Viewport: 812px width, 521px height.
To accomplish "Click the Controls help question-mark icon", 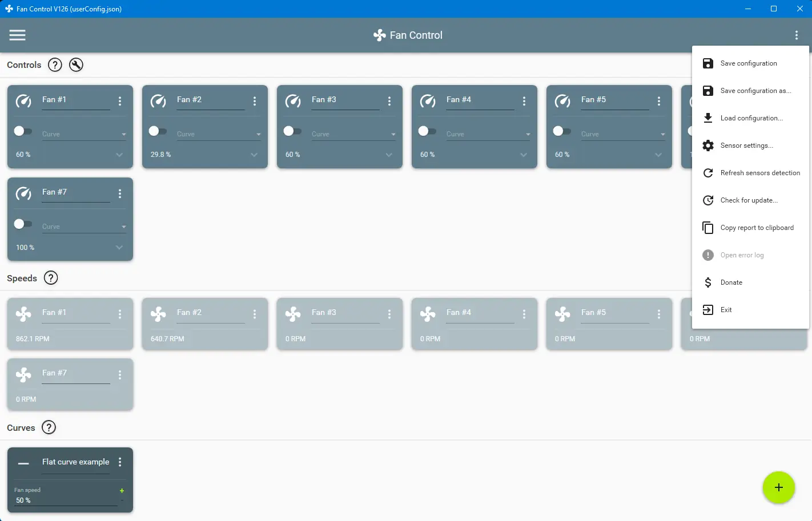I will click(55, 65).
